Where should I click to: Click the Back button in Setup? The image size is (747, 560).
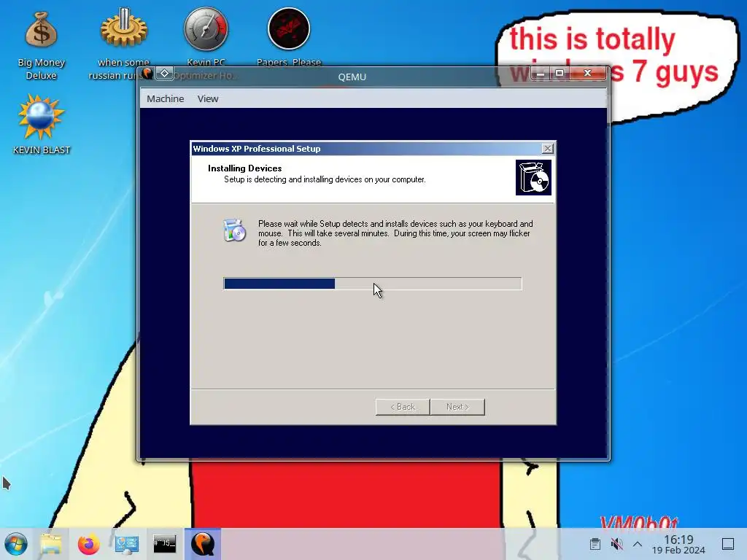[403, 407]
